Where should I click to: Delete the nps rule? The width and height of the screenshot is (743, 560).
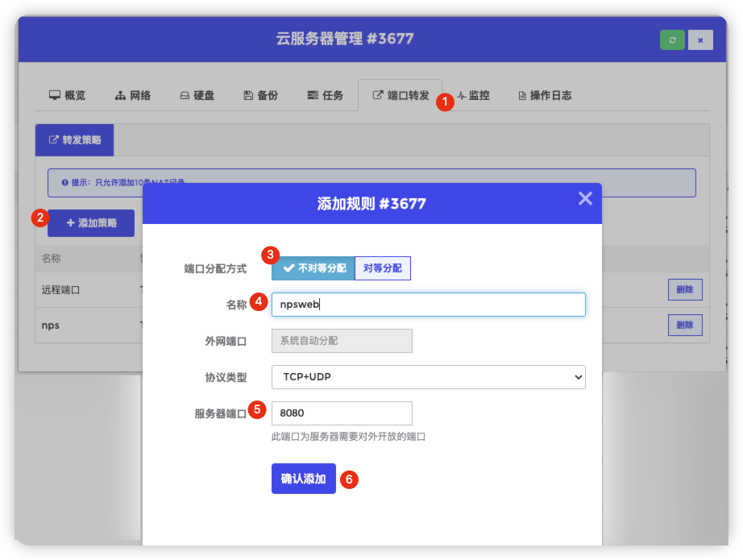click(x=685, y=325)
